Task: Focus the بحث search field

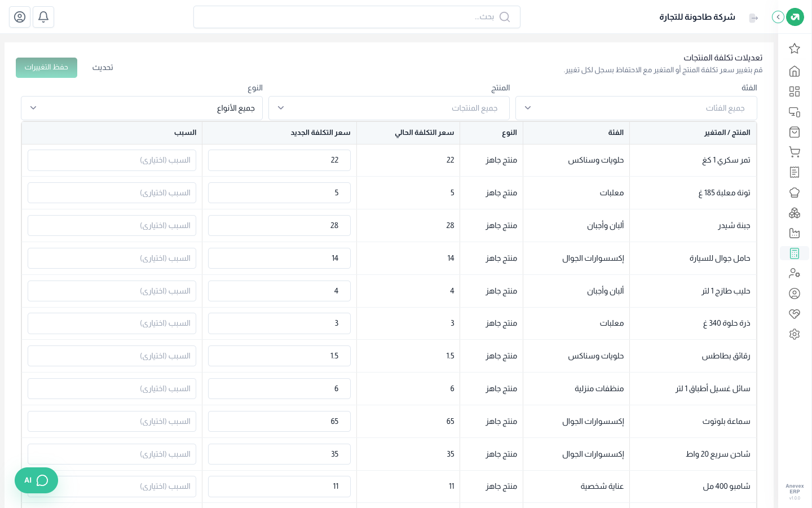Action: 357,17
